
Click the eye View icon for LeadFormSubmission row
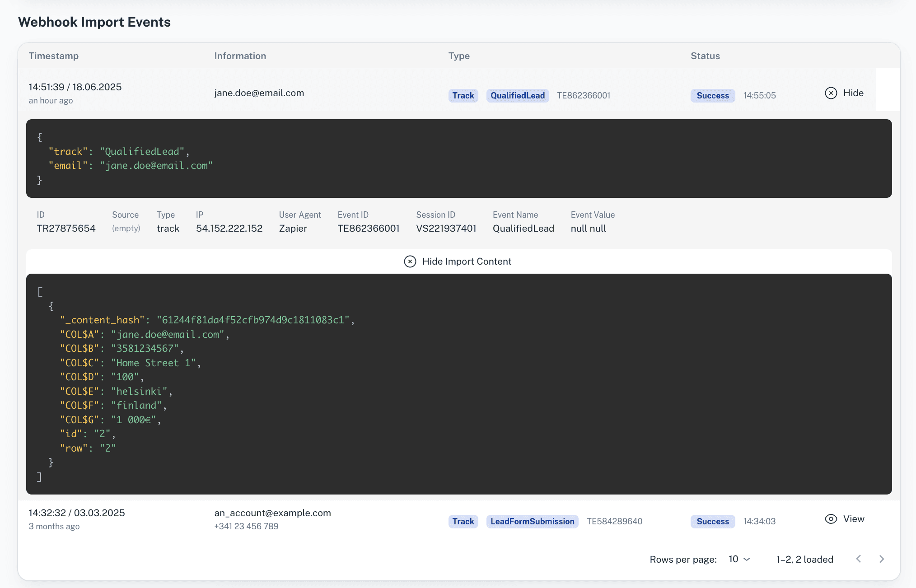[831, 519]
